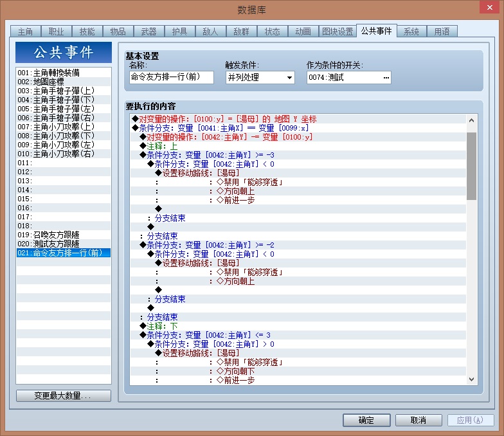Select line 条件分支: 变量 [0042:主角Y] > 0

pos(298,344)
